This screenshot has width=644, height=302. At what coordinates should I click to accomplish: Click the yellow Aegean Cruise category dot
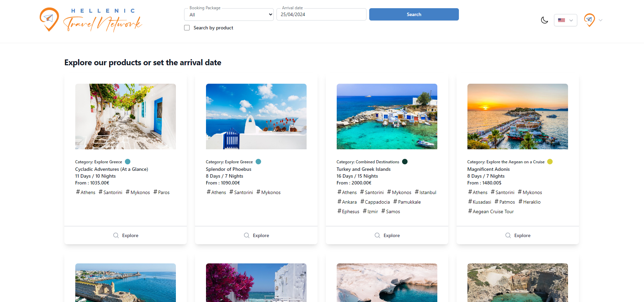coord(550,162)
